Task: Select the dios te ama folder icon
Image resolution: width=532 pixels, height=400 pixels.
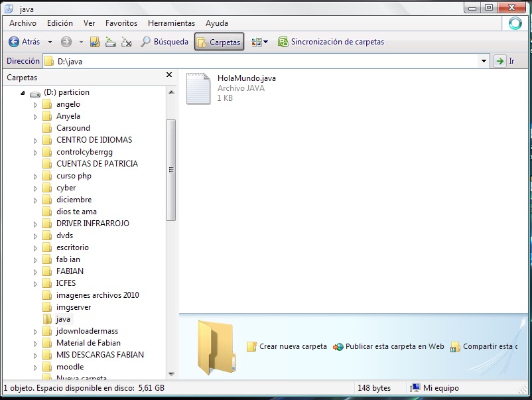Action: click(47, 212)
